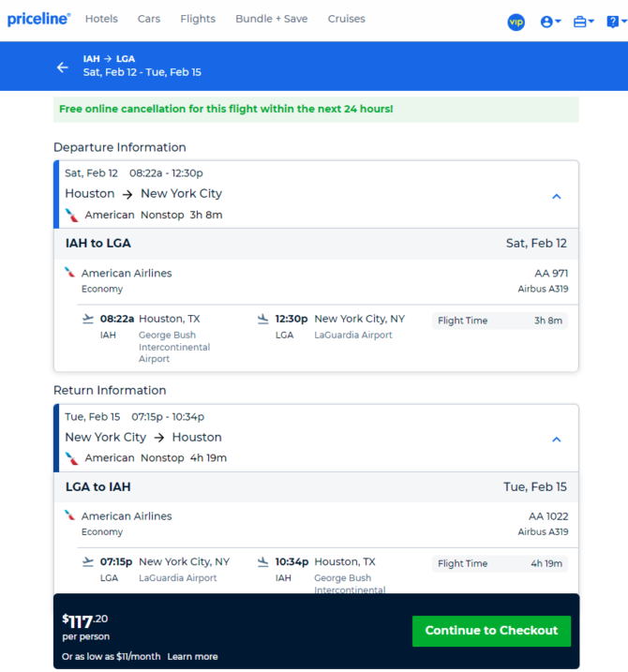Click Learn more about monthly payments
The width and height of the screenshot is (628, 672).
[192, 657]
